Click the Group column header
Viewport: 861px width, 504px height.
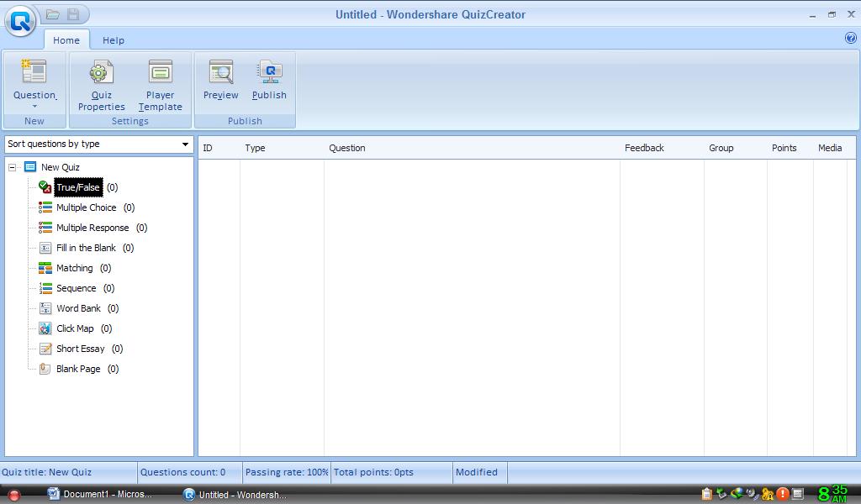coord(736,148)
